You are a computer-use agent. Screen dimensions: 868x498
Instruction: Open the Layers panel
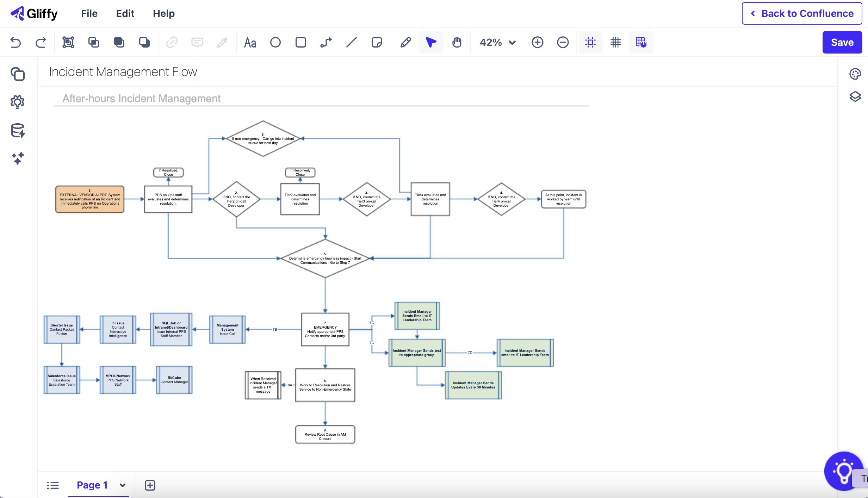(x=855, y=97)
